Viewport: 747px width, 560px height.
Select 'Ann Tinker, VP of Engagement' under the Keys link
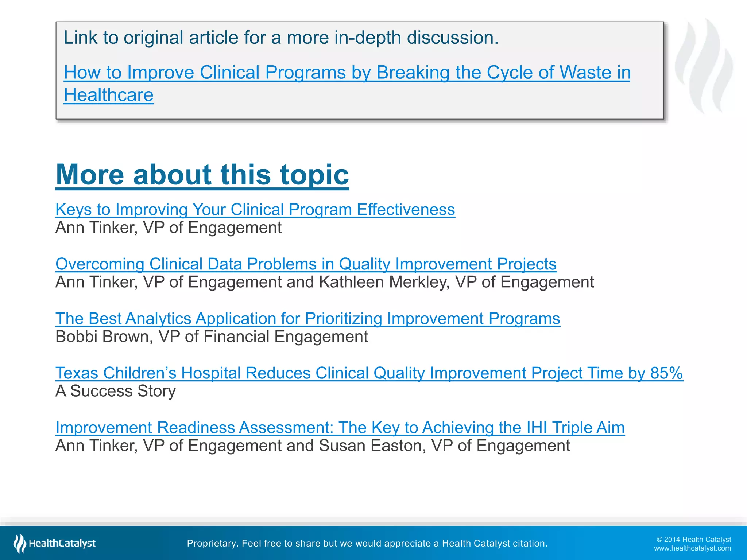(x=169, y=227)
